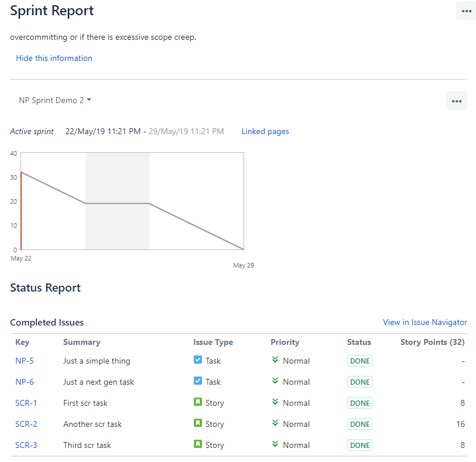Click the Normal priority icon for SCR-3

tap(275, 444)
